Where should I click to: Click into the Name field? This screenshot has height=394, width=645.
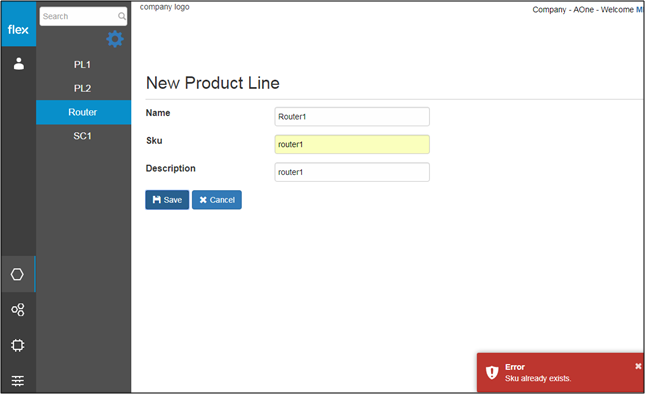[352, 117]
